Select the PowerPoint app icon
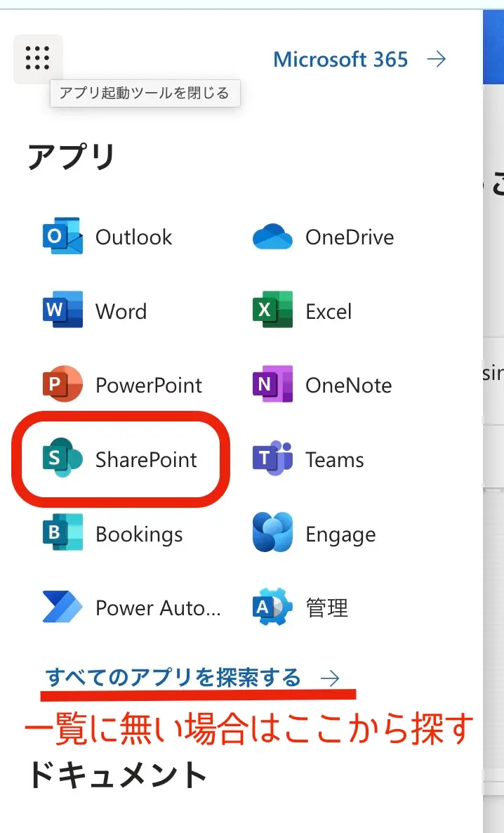Viewport: 504px width, 833px height. pos(62,385)
